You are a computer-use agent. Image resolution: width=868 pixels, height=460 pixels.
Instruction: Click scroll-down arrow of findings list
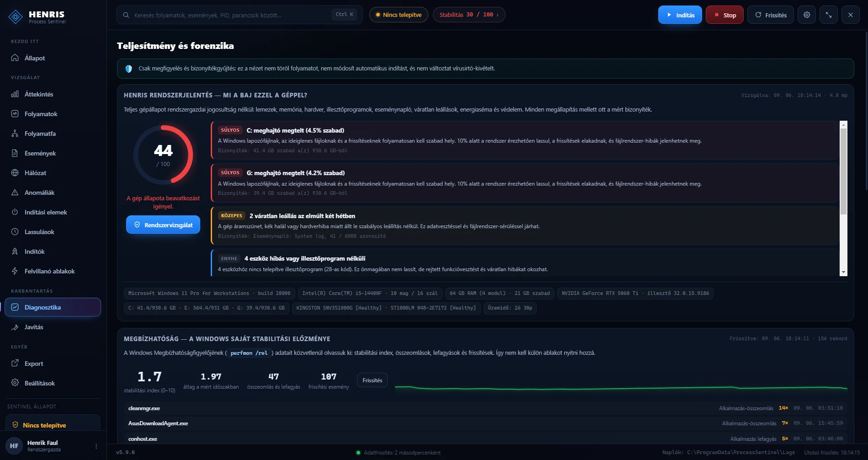point(843,272)
